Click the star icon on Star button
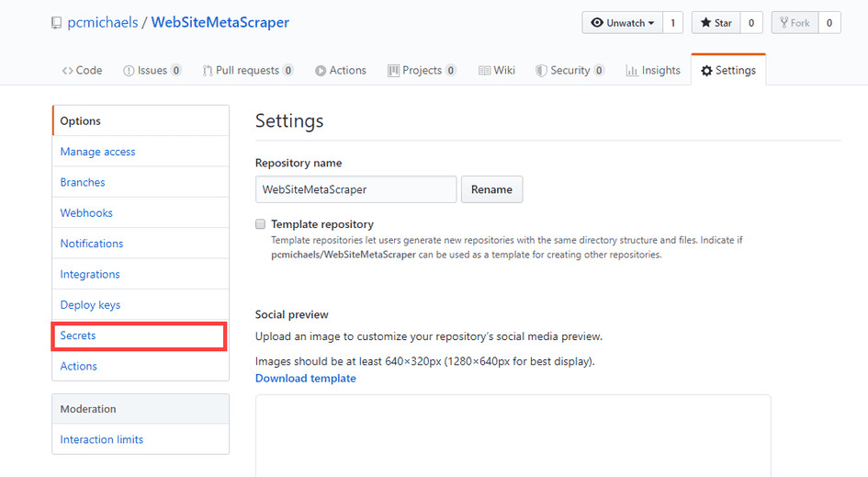This screenshot has width=868, height=477. (705, 23)
